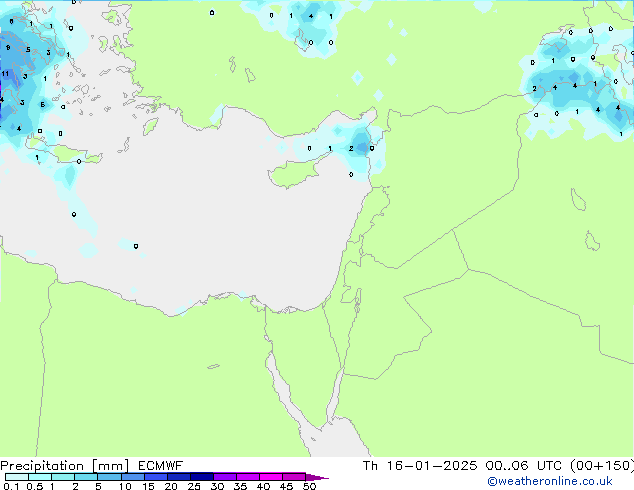Pick the 35 to 40 mm legend swatch

click(x=248, y=477)
